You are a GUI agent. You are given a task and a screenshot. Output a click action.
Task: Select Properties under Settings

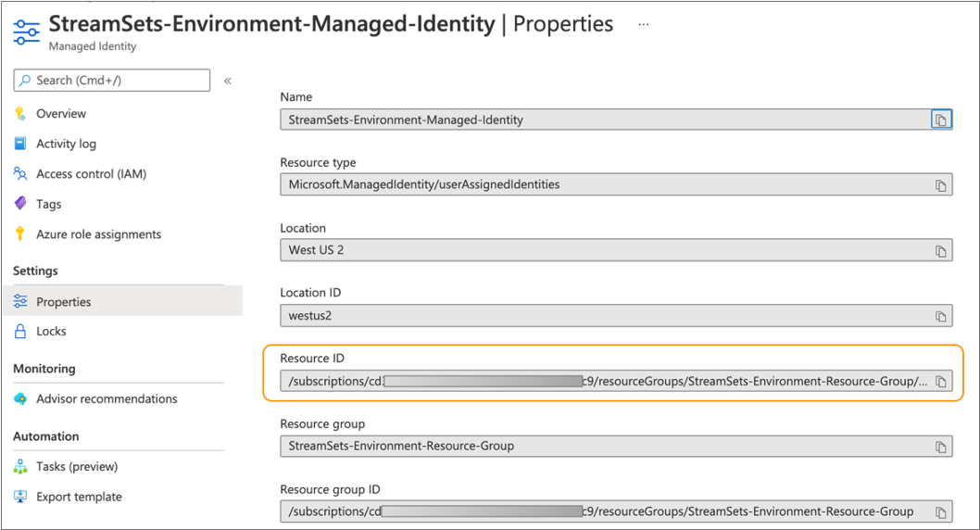(123, 301)
